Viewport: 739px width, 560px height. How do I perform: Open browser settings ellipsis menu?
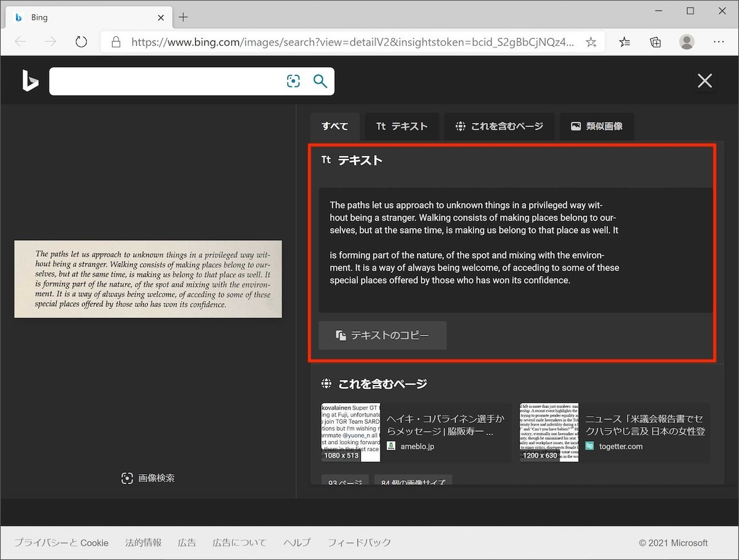point(718,42)
